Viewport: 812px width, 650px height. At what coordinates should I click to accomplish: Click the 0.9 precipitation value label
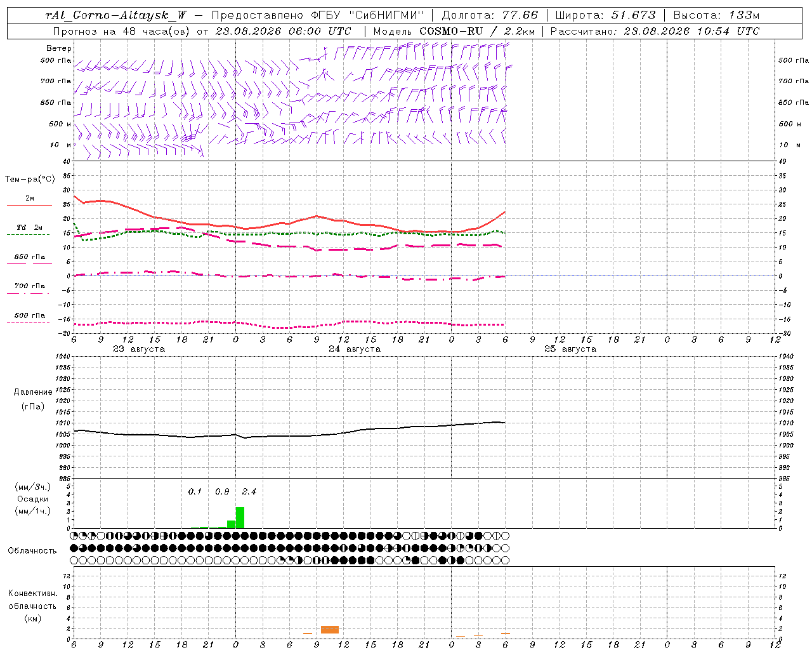click(222, 491)
